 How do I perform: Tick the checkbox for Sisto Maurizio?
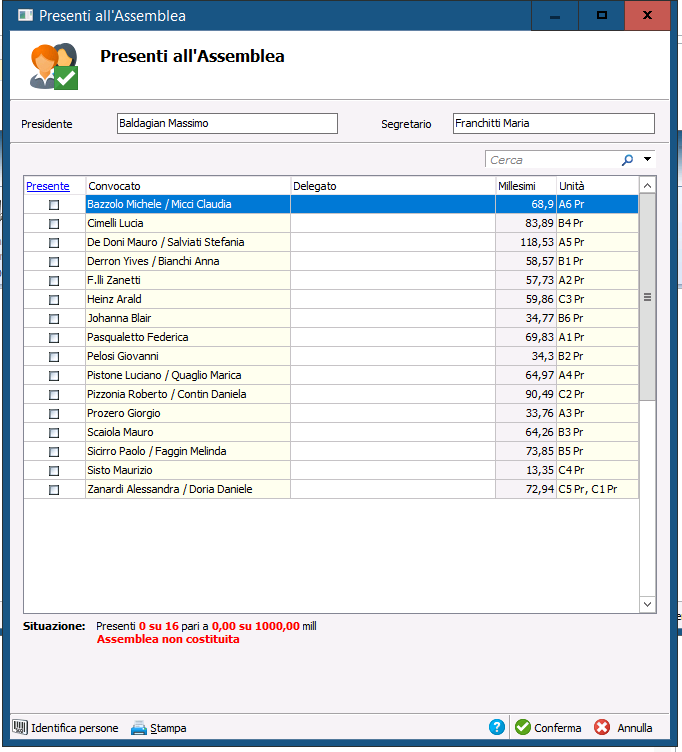click(54, 470)
